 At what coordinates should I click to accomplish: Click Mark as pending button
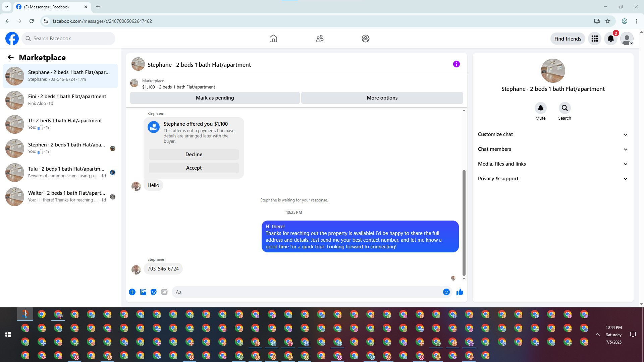click(215, 98)
